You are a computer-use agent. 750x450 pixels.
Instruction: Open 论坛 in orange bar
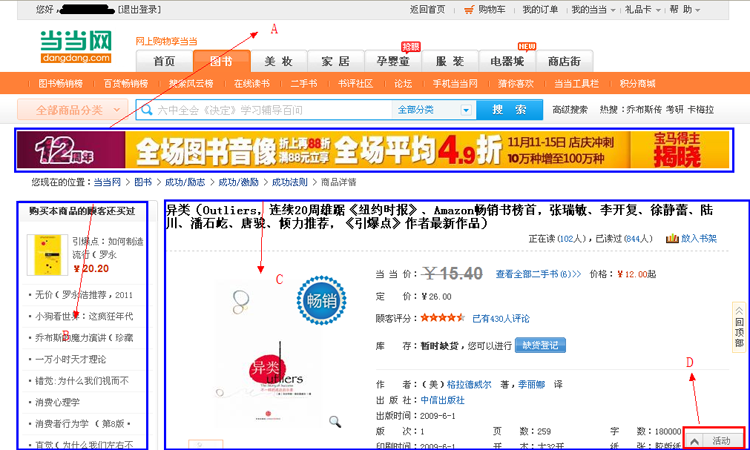pos(403,84)
